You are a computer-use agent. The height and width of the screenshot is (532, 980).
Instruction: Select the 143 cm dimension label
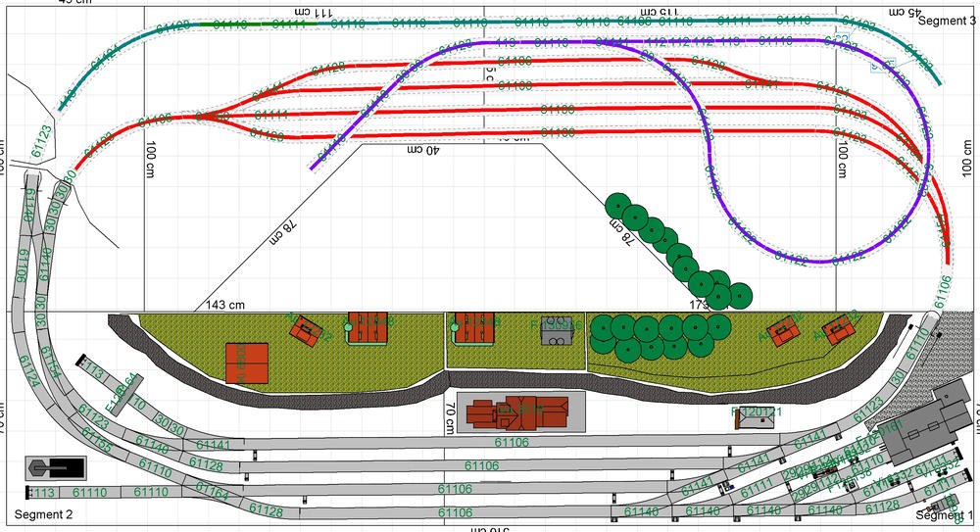224,305
